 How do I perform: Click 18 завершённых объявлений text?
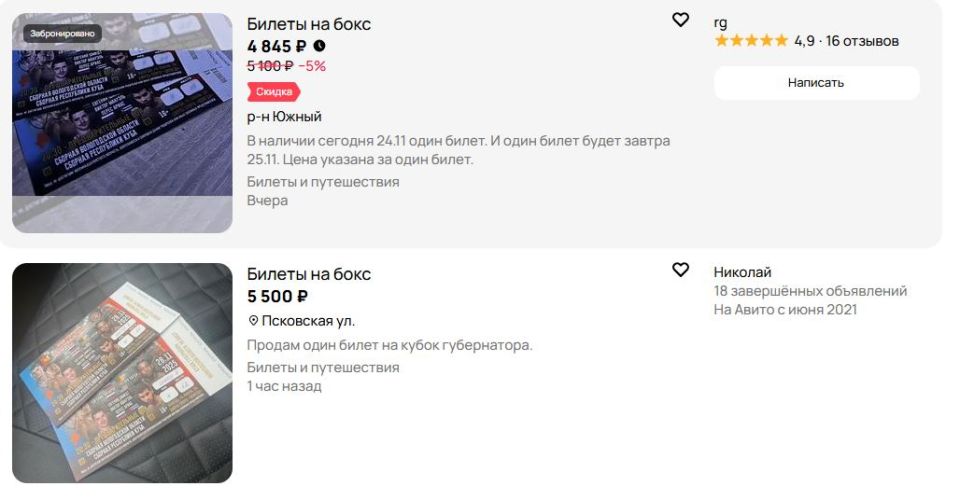(x=810, y=291)
